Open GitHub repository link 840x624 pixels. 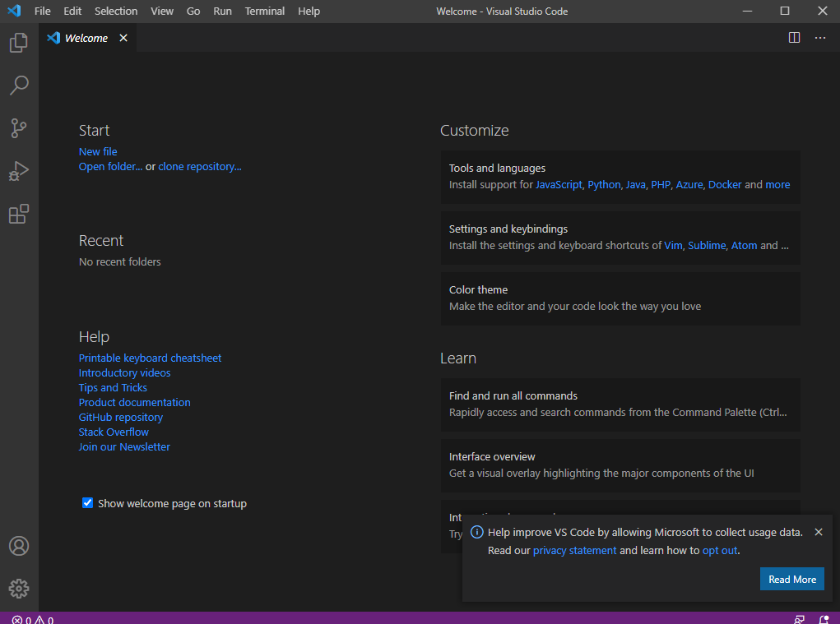[x=121, y=417]
